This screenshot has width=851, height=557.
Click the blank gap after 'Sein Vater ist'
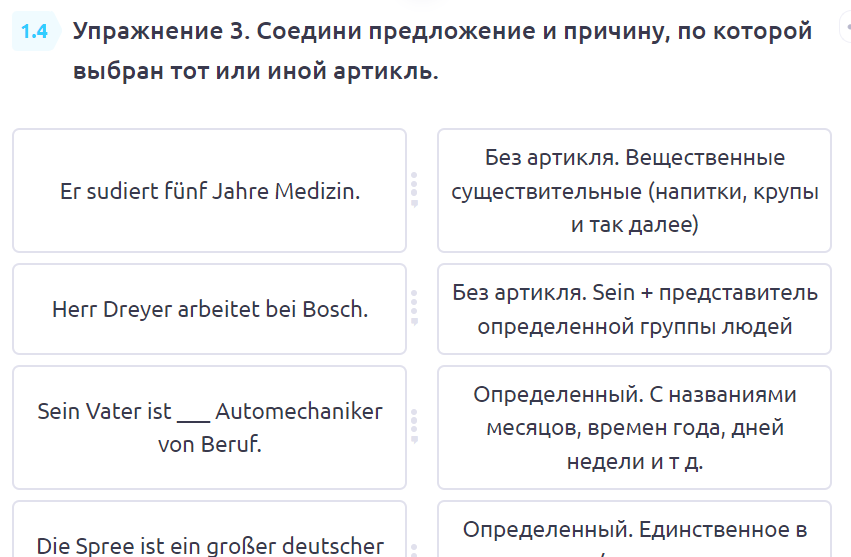pyautogui.click(x=192, y=412)
